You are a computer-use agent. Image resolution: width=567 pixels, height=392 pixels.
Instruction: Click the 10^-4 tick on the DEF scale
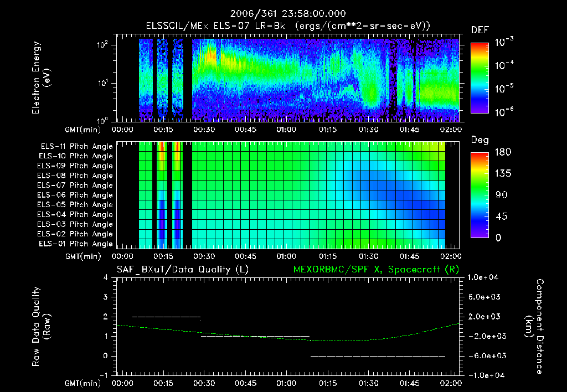click(504, 65)
